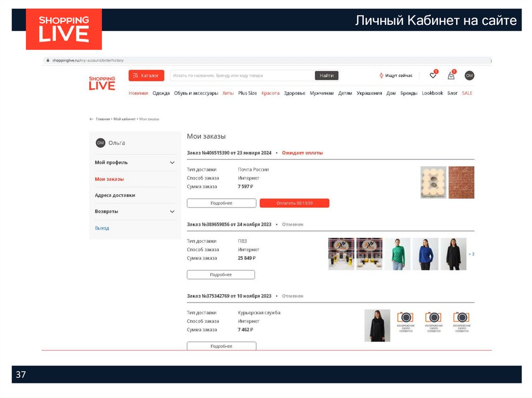The image size is (532, 398).
Task: Open the Дом category
Action: pyautogui.click(x=391, y=93)
